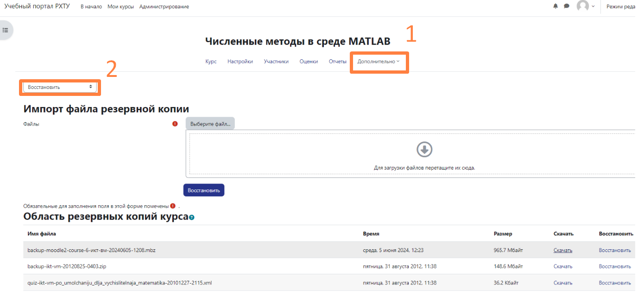The width and height of the screenshot is (644, 297).
Task: Switch to the Участники tab
Action: click(276, 62)
